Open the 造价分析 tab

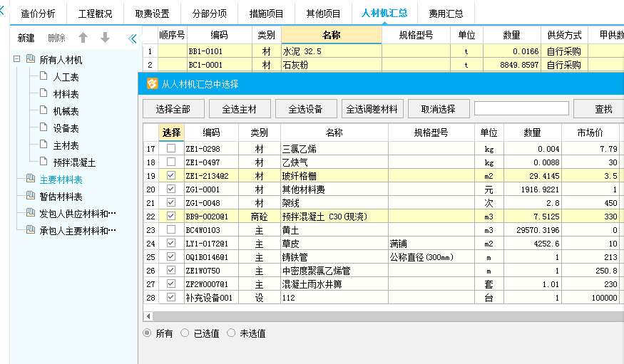pos(38,14)
